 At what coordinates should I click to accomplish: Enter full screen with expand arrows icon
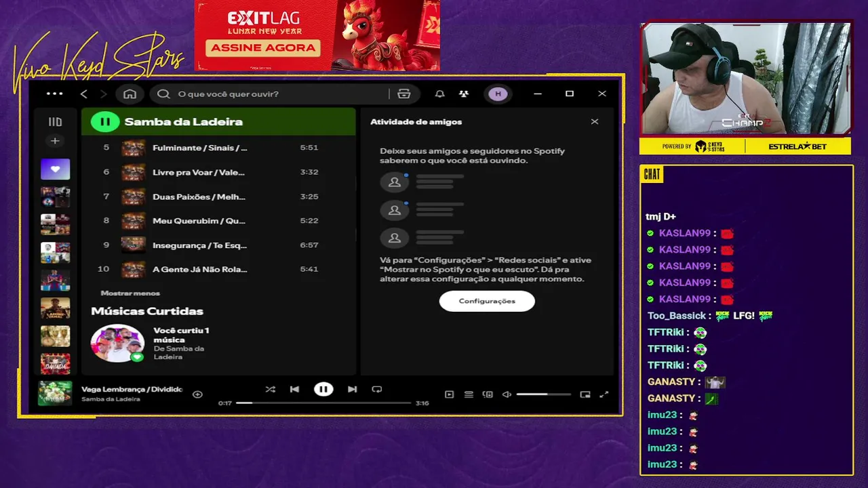(604, 394)
